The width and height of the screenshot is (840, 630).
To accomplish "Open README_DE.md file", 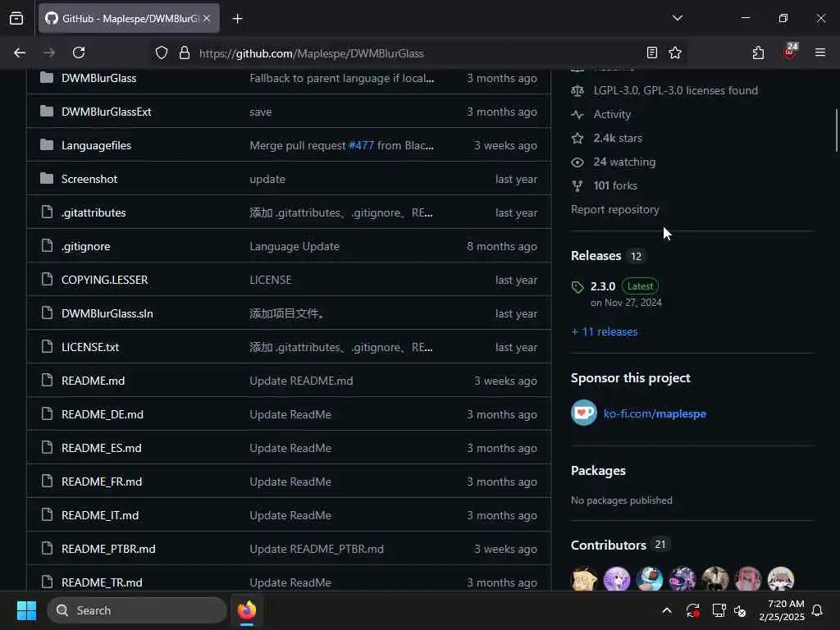I will [x=103, y=414].
